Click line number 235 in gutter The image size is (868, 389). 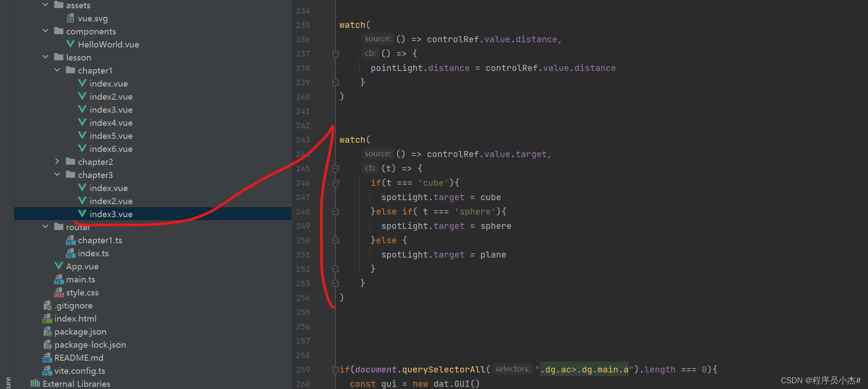coord(303,25)
